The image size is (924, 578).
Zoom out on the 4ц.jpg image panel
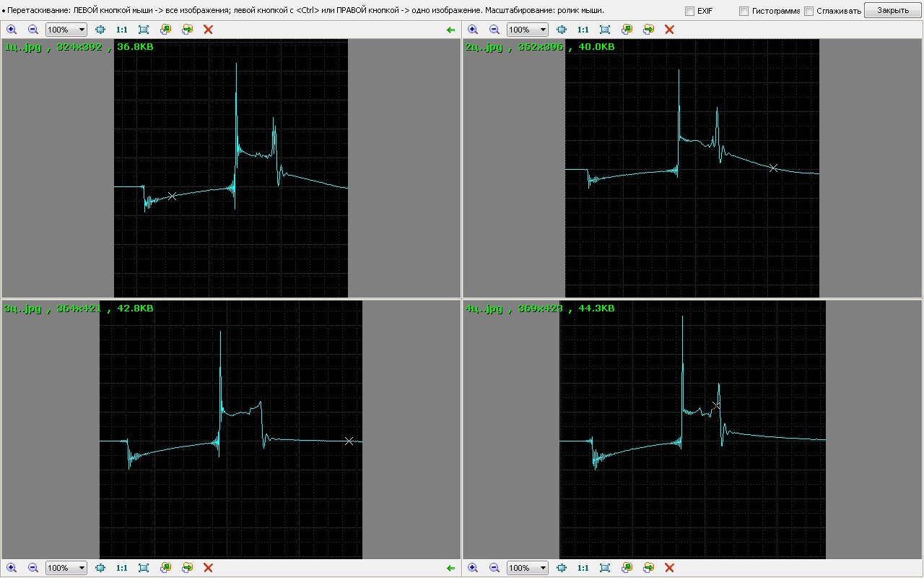(494, 568)
